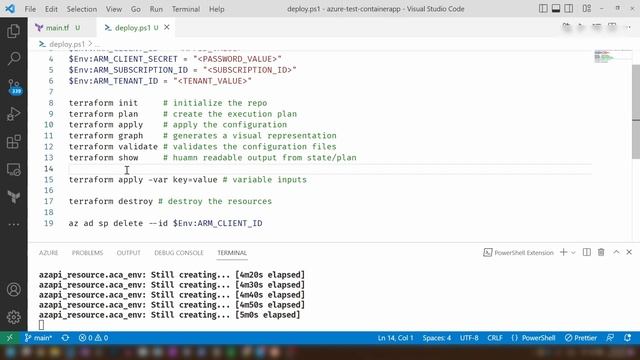Viewport: 640px width, 360px height.
Task: Toggle secondary side bar visibility
Action: [x=569, y=9]
